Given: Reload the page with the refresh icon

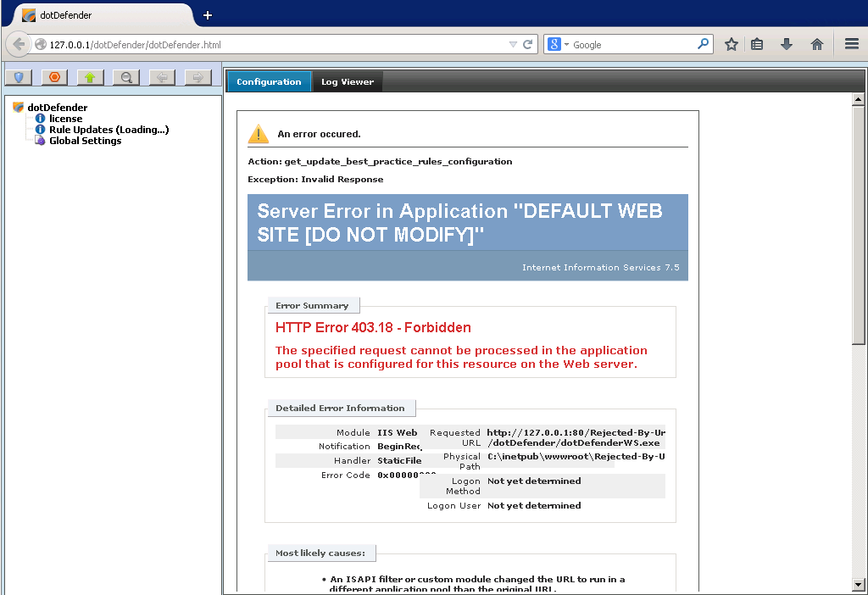Looking at the screenshot, I should click(x=528, y=44).
